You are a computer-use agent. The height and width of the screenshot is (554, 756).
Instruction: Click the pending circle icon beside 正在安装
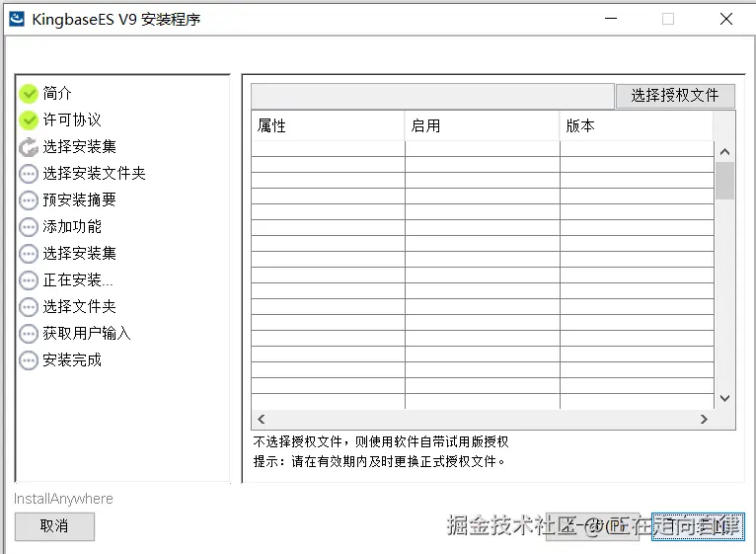29,280
